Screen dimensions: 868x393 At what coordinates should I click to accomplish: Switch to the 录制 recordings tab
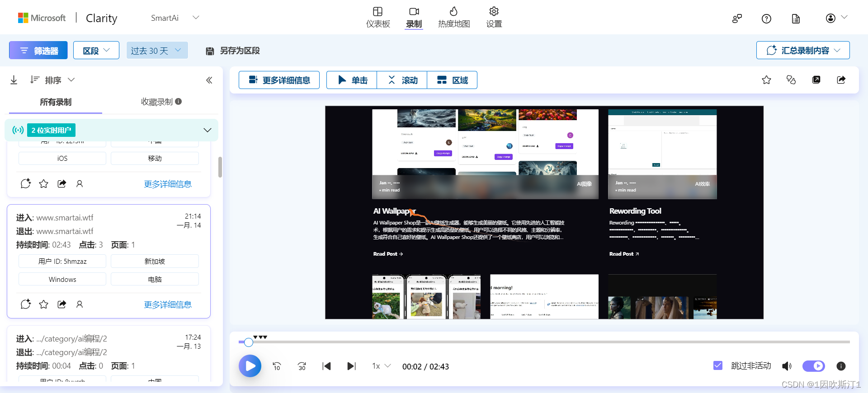click(x=414, y=18)
